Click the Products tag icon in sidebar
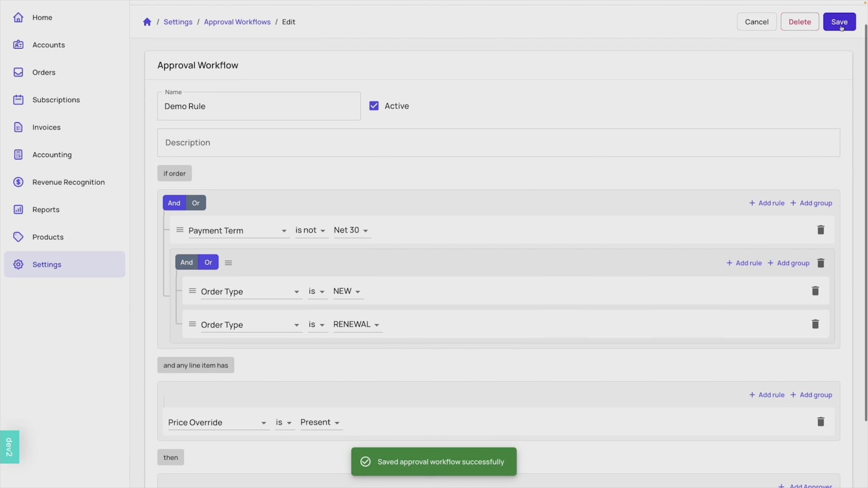868x488 pixels. pyautogui.click(x=18, y=237)
